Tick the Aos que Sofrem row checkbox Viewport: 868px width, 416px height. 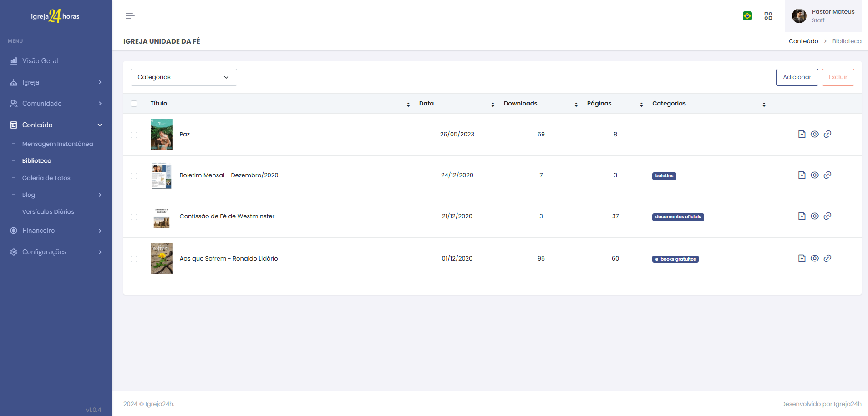click(134, 259)
